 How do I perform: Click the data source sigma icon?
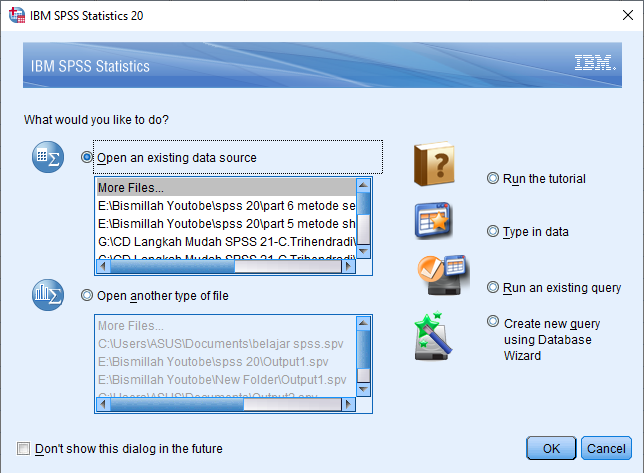pyautogui.click(x=48, y=157)
